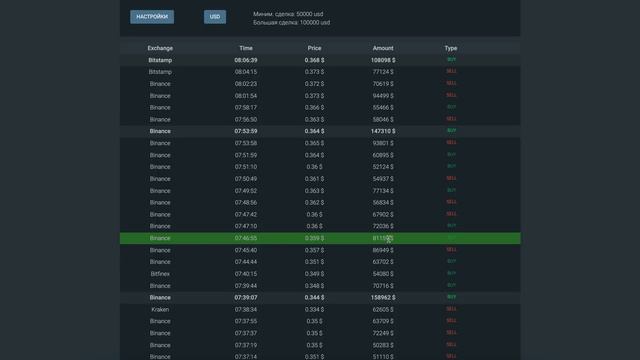This screenshot has height=360, width=640.
Task: Click price 0.365 $ cell
Action: tap(314, 143)
